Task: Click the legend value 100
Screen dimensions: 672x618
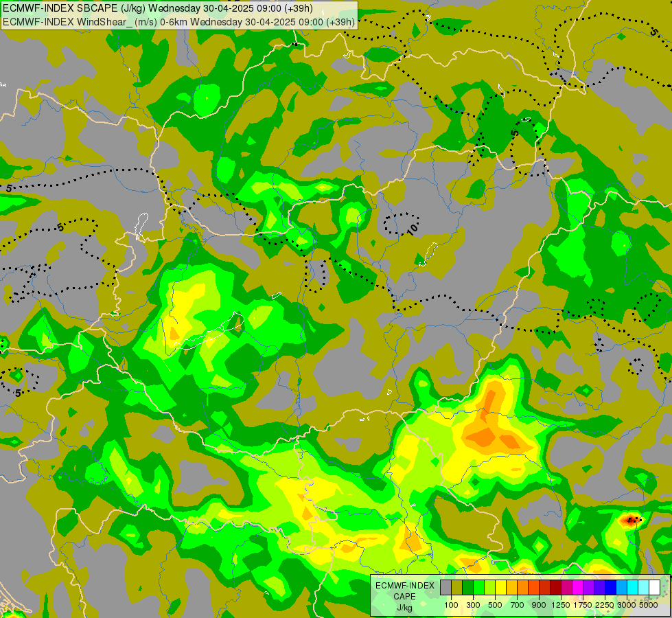Action: (x=451, y=605)
